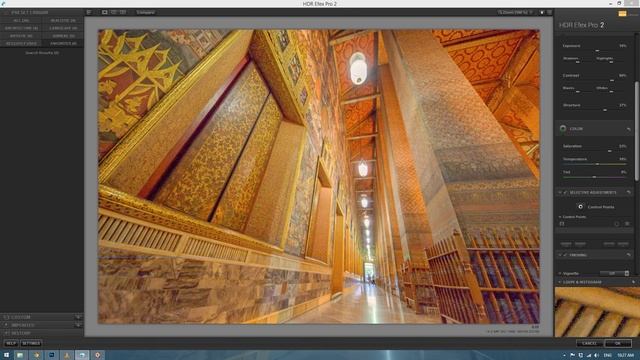Viewport: 640px width, 360px height.
Task: Collapse the Finishing section
Action: tap(560, 255)
